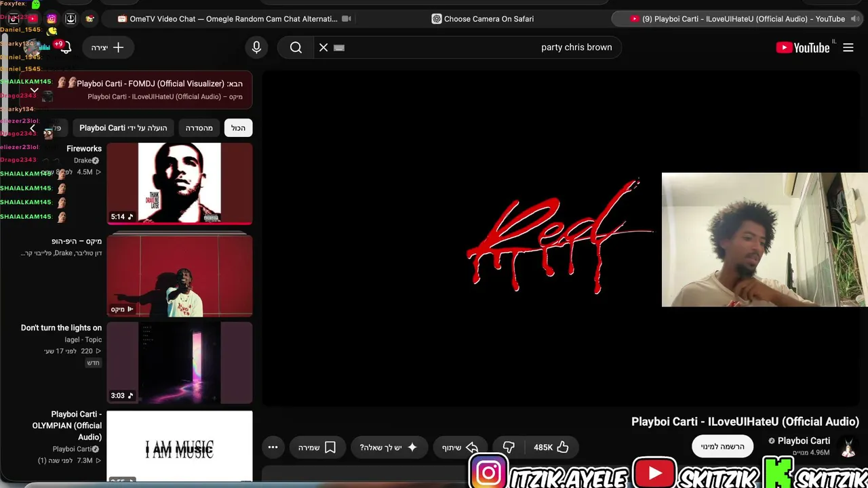
Task: Start voice search with the microphone icon
Action: coord(256,47)
